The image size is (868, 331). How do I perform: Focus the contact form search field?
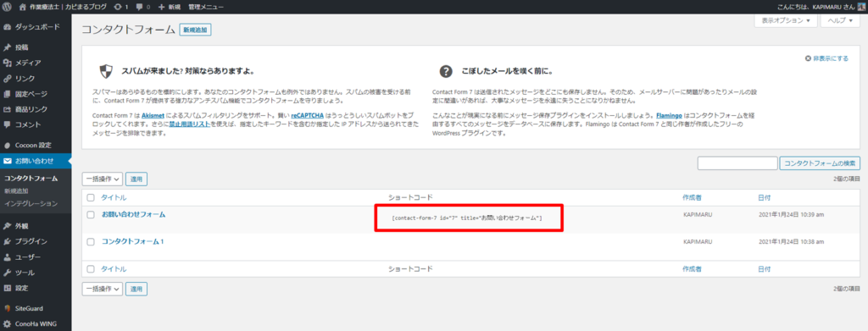737,163
